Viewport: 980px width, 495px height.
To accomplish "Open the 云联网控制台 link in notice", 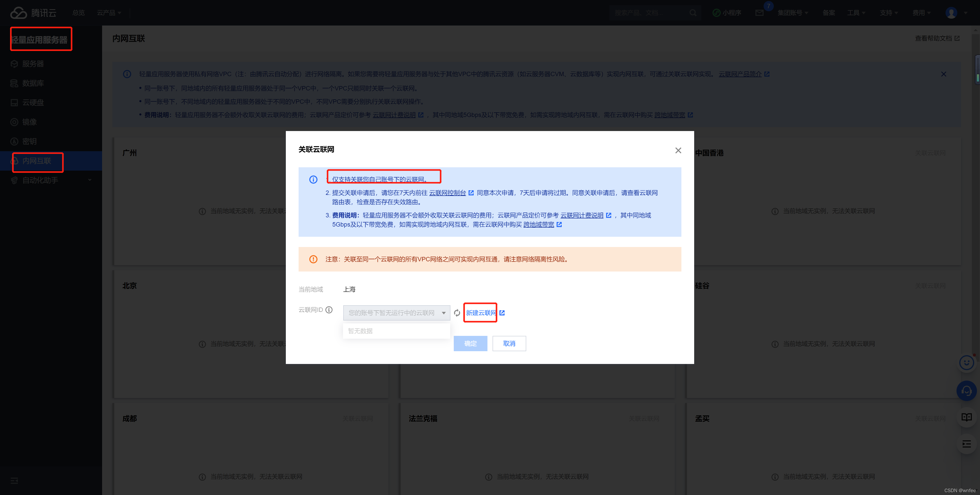I will tap(447, 193).
